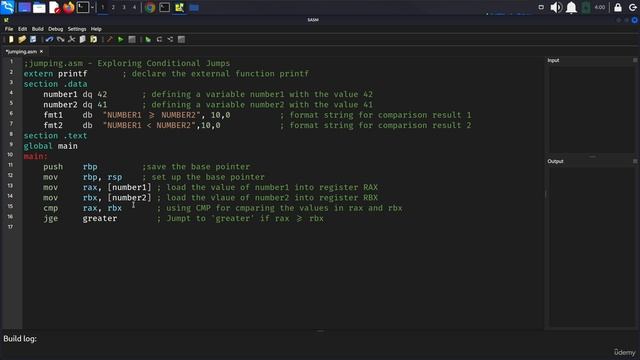This screenshot has height=360, width=640.
Task: Select the SASM task in the taskbar
Action: click(x=179, y=7)
